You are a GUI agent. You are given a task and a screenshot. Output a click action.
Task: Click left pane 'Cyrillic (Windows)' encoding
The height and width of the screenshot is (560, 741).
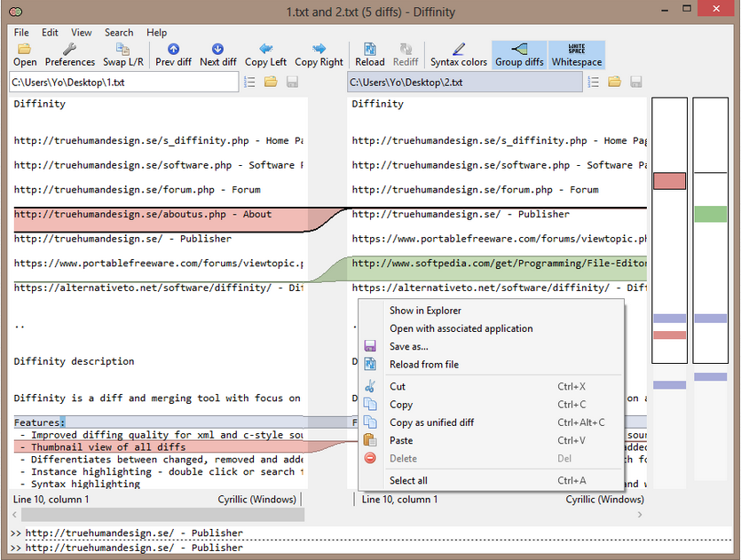tap(256, 500)
